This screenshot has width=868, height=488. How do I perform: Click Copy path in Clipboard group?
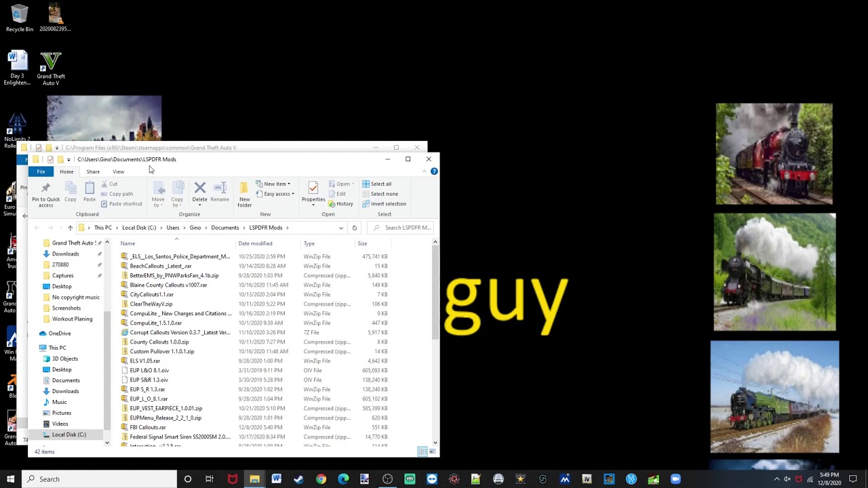click(117, 194)
